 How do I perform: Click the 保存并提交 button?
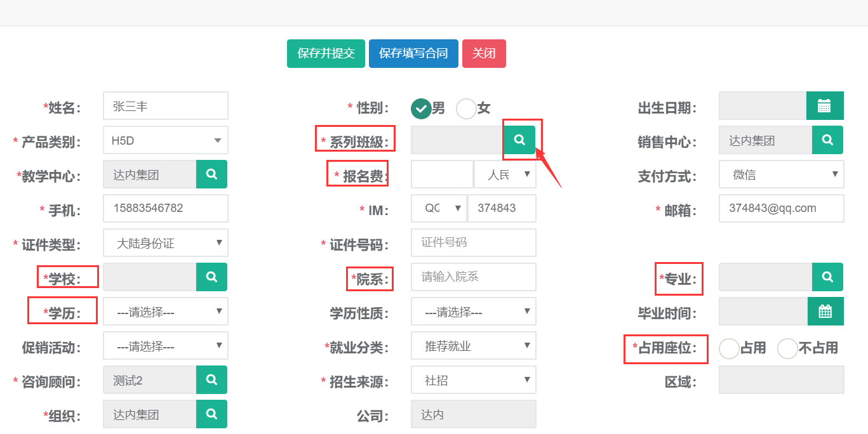[x=326, y=53]
